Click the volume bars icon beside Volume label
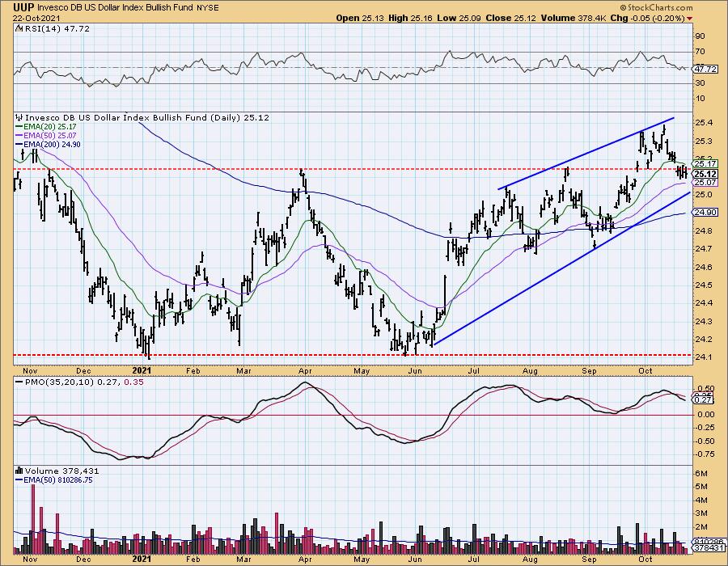 pyautogui.click(x=19, y=471)
